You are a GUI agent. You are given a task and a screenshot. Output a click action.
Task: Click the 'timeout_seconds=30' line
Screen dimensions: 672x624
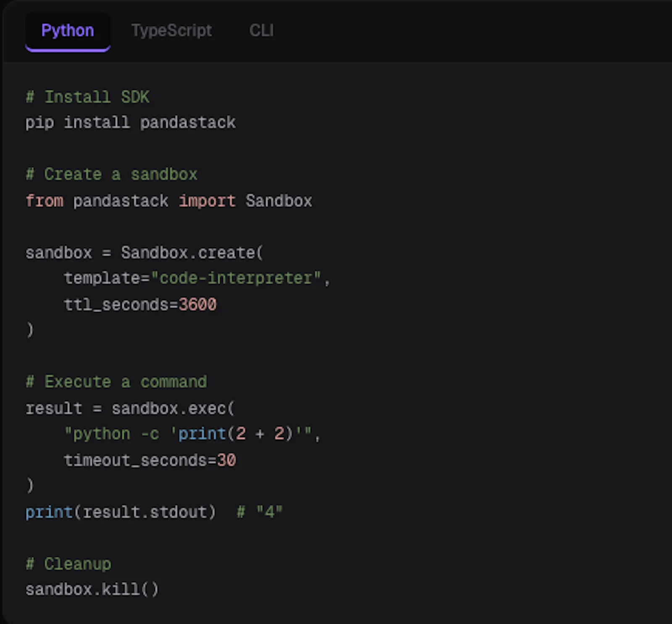point(150,460)
